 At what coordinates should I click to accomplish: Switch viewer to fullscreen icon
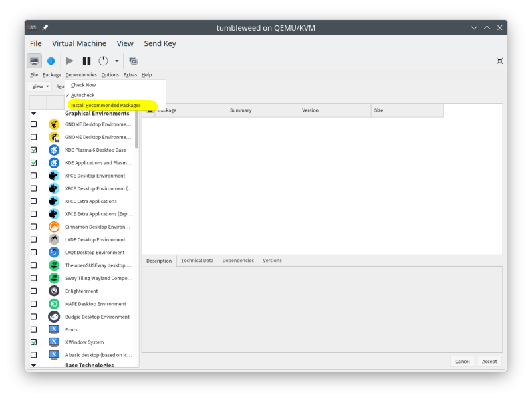[x=500, y=61]
